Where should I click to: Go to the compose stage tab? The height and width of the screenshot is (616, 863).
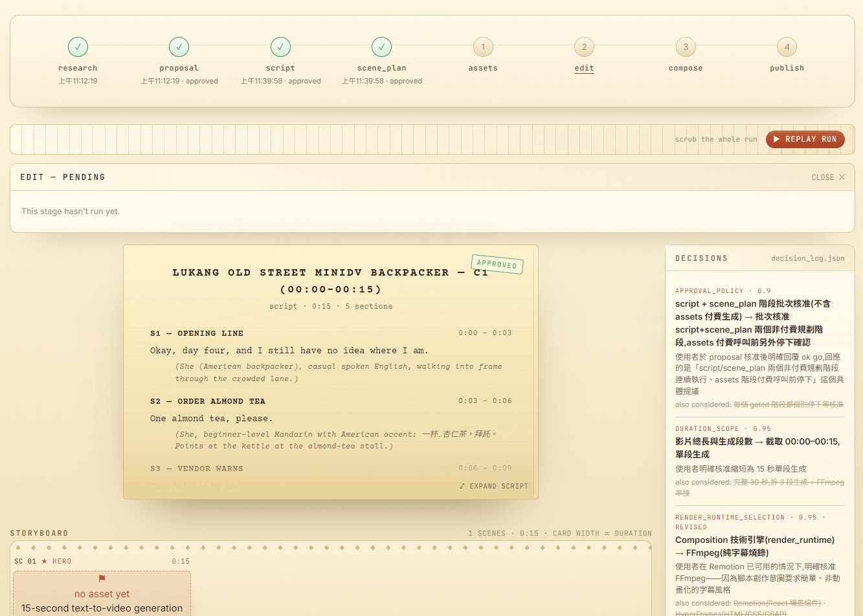pyautogui.click(x=686, y=55)
